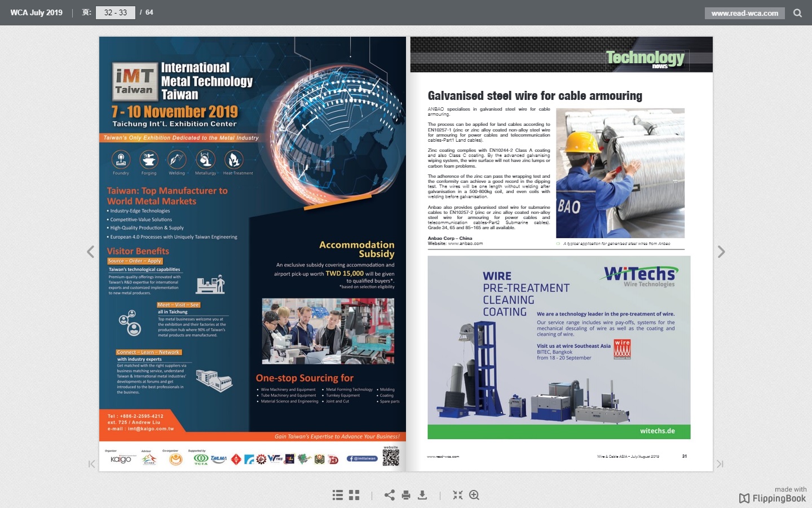Click 'Taiwan: Top Manufacturer to World Metal Markets'
The width and height of the screenshot is (812, 508).
click(x=167, y=196)
